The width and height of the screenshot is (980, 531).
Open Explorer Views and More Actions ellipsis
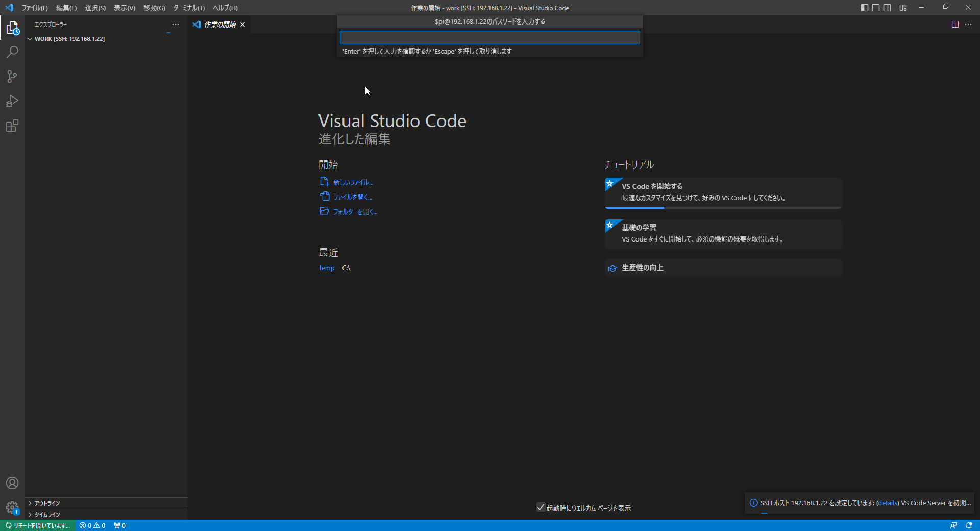pyautogui.click(x=176, y=25)
